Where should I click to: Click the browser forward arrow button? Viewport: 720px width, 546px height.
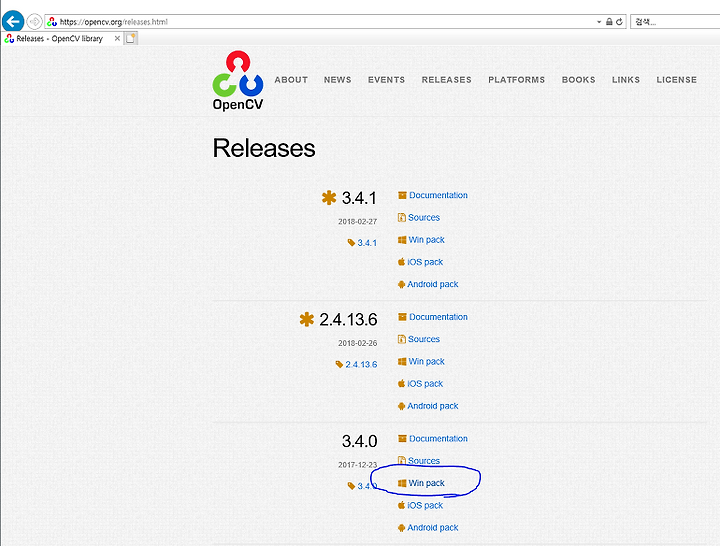click(34, 22)
